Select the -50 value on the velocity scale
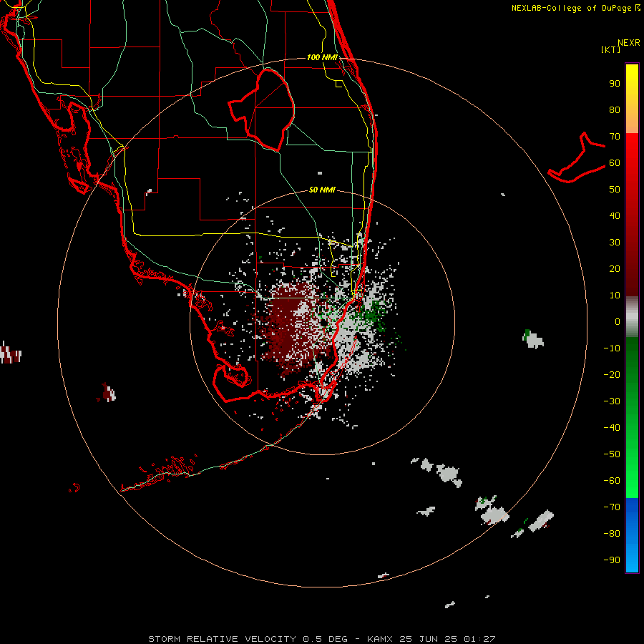 [x=612, y=454]
